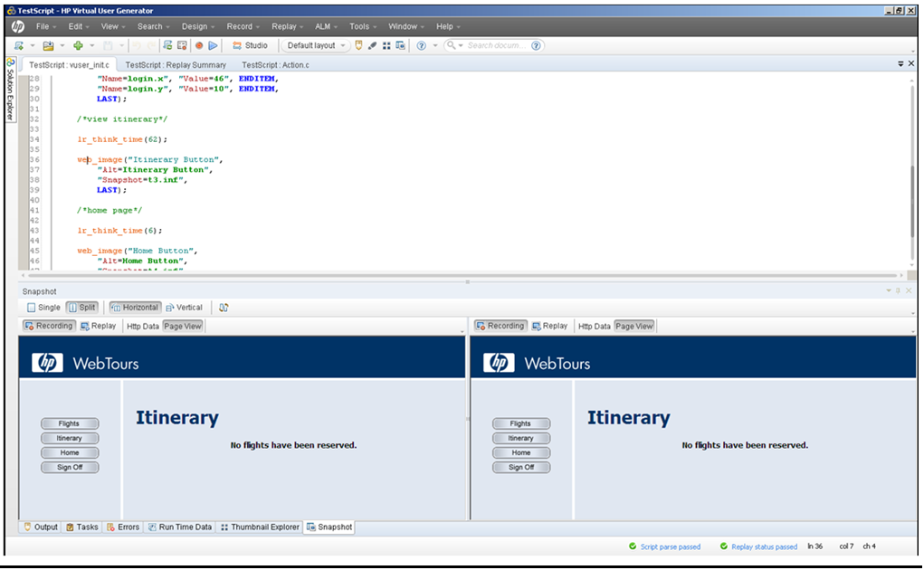Open the ALM menu

[326, 26]
